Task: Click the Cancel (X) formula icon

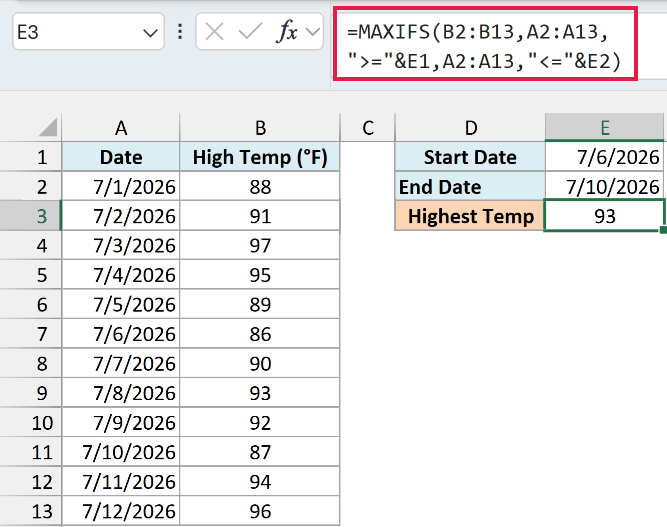Action: tap(214, 32)
